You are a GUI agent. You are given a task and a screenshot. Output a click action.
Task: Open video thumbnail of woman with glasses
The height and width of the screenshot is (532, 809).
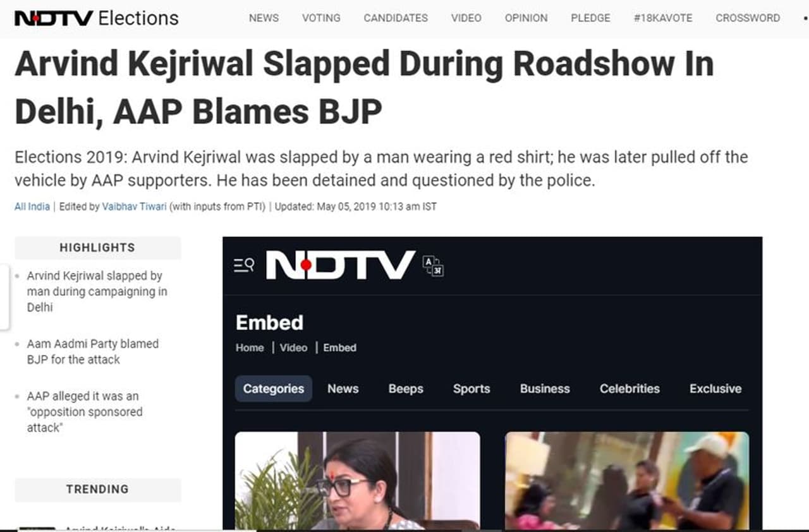357,481
